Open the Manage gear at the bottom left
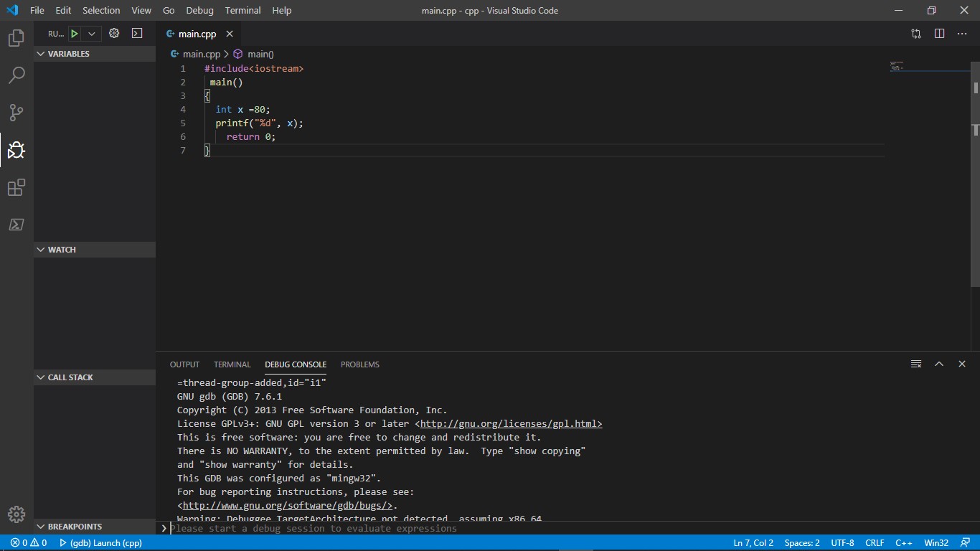 [16, 514]
